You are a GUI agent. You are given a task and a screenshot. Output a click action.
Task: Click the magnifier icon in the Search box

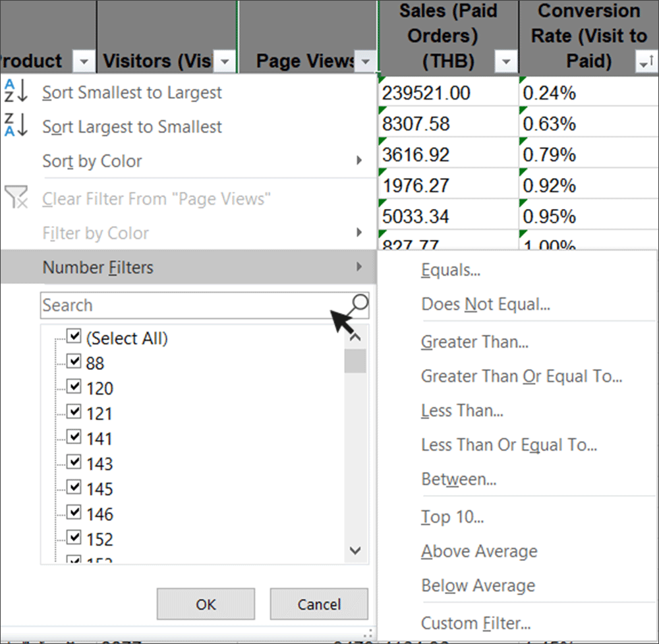click(356, 304)
